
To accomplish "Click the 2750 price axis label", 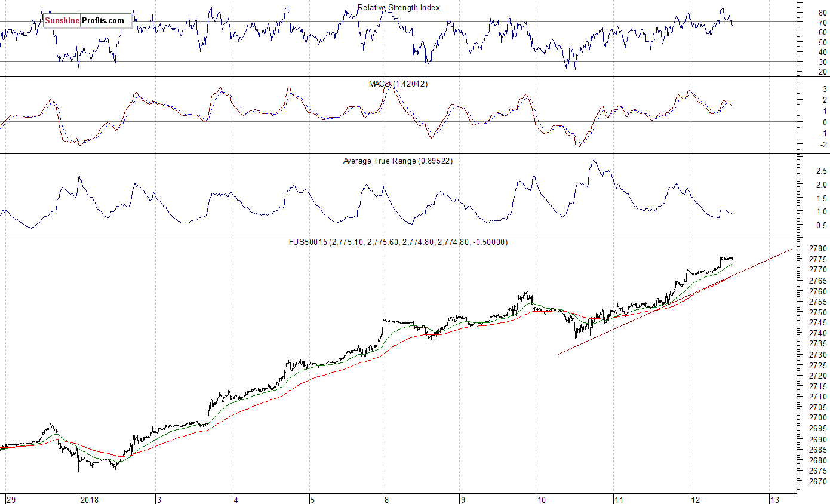I will [x=818, y=312].
